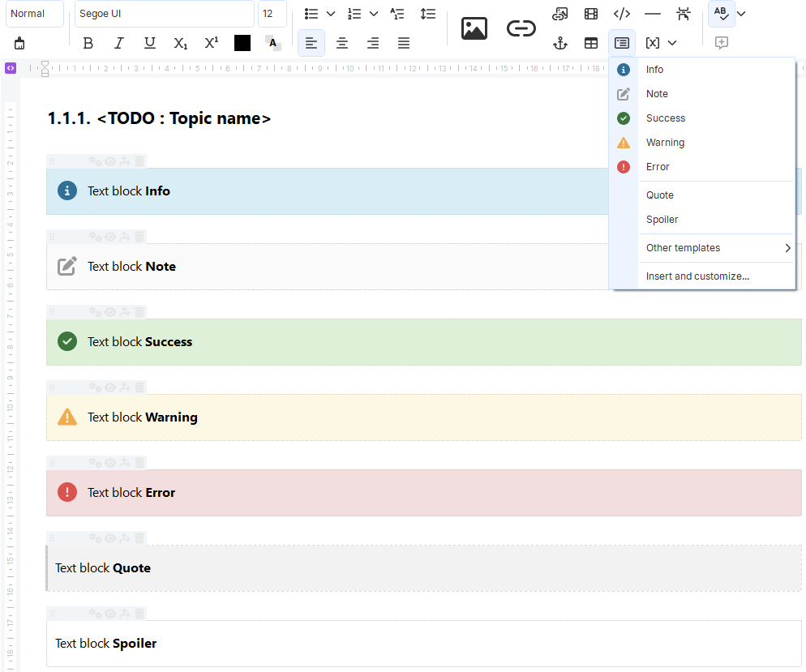Insert a movie with film strip icon
This screenshot has height=672, width=806.
[591, 14]
